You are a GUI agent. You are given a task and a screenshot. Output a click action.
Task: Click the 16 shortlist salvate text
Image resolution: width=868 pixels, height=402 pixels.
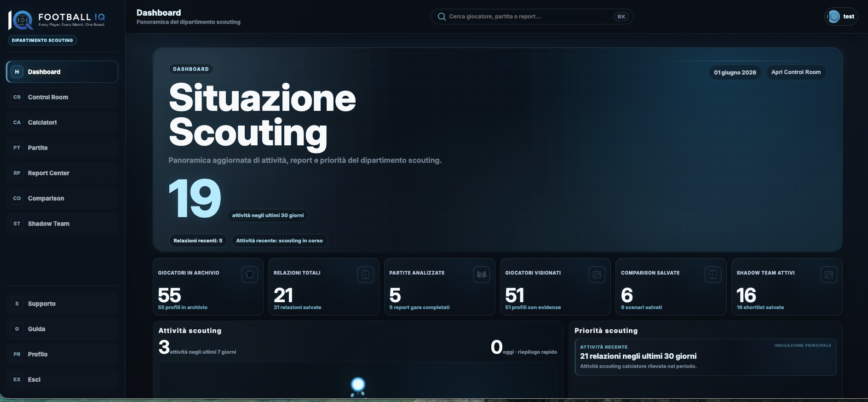point(760,307)
